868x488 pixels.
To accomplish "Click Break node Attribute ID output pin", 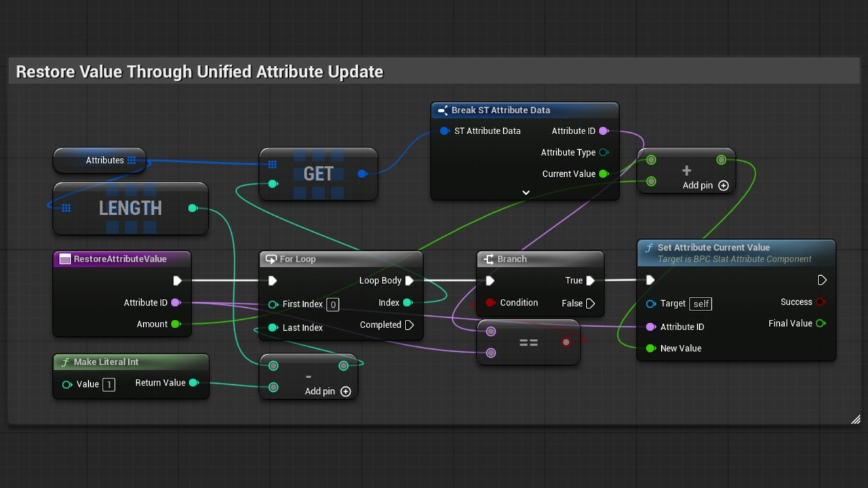I will (x=604, y=131).
